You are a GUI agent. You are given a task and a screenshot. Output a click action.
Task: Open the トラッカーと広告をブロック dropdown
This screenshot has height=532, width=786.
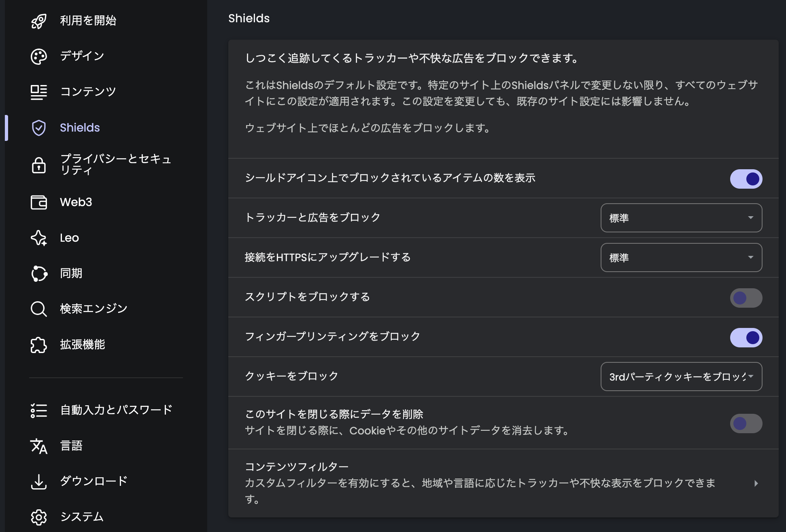pos(681,218)
